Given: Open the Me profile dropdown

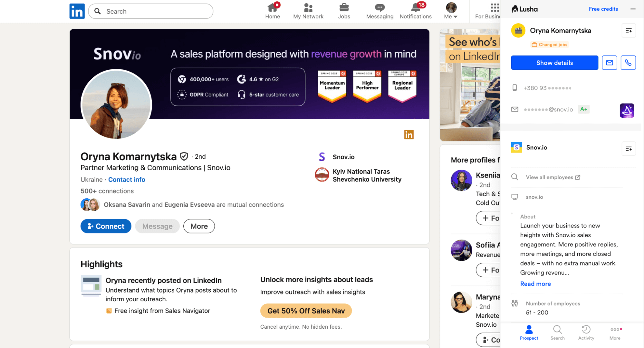Looking at the screenshot, I should pos(451,11).
